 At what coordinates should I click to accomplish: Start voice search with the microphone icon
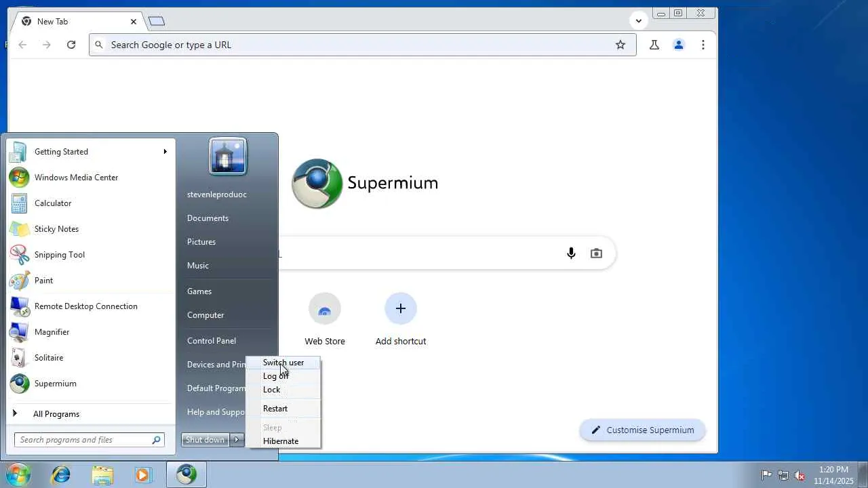click(571, 253)
